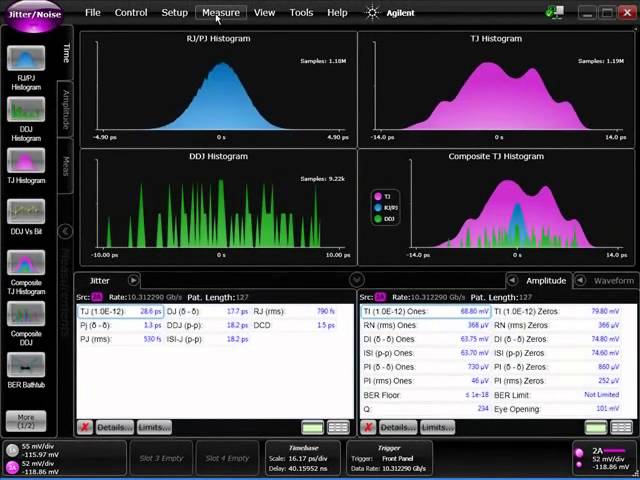This screenshot has width=640, height=480.
Task: Collapse the results panel chevron
Action: (x=356, y=280)
